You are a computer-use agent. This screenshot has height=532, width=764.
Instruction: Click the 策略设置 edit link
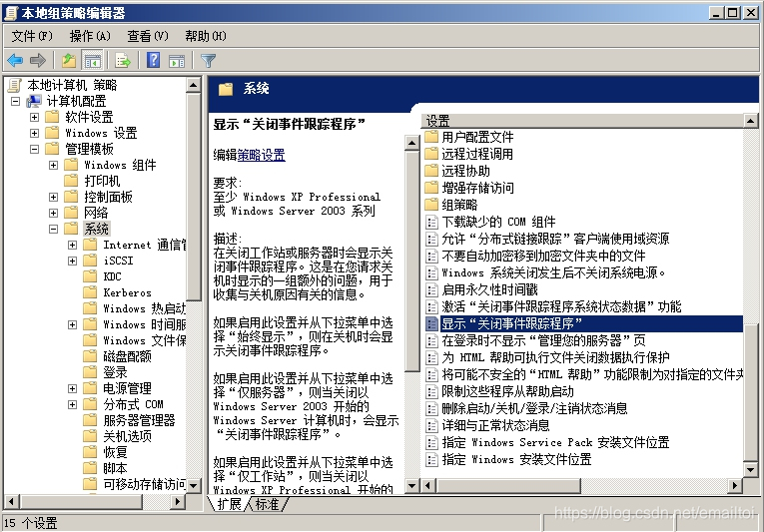[x=262, y=155]
